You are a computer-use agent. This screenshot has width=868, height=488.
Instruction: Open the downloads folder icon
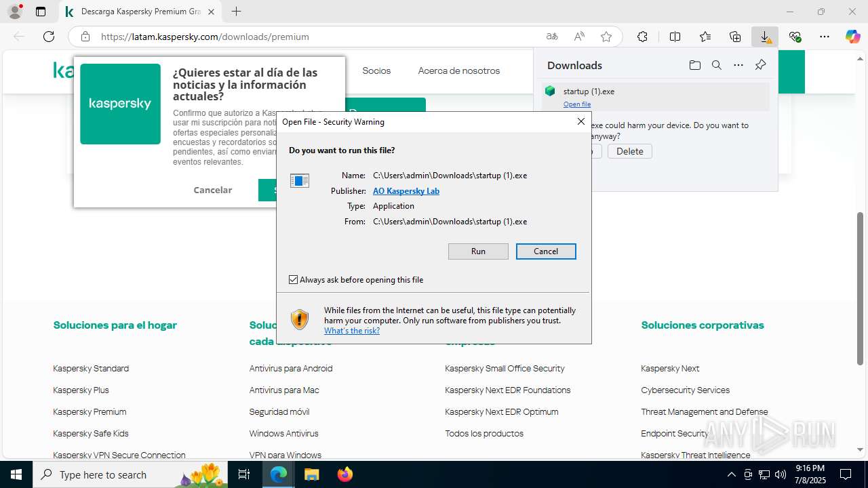pos(695,65)
